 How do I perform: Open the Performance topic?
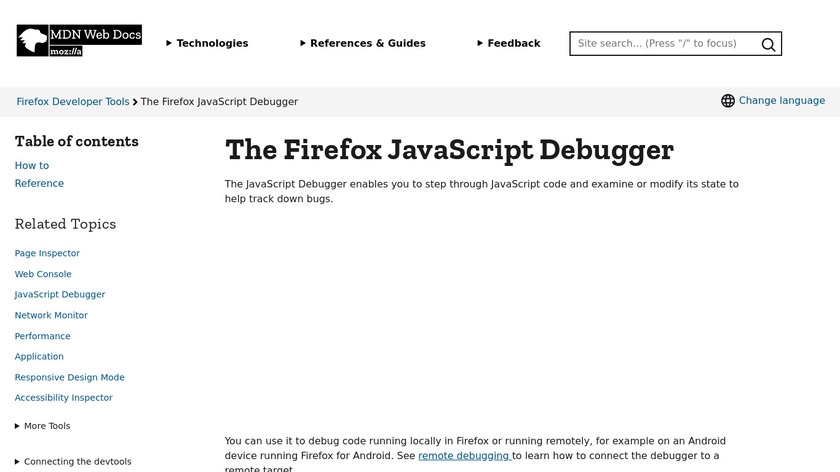(x=42, y=336)
